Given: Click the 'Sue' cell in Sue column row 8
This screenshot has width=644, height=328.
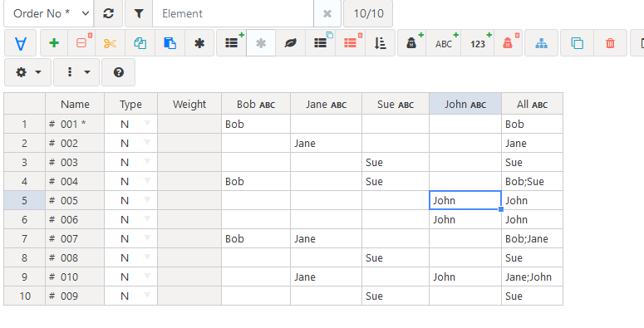Looking at the screenshot, I should point(396,257).
